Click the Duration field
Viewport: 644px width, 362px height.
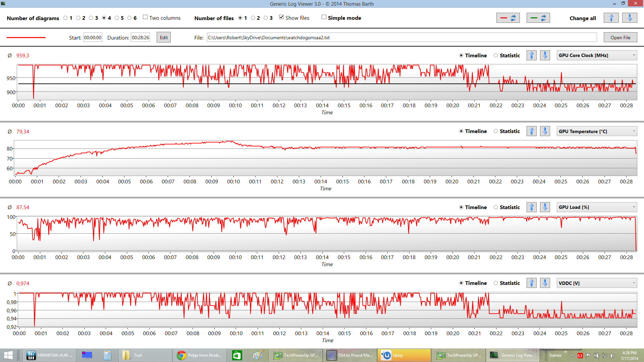(x=140, y=38)
